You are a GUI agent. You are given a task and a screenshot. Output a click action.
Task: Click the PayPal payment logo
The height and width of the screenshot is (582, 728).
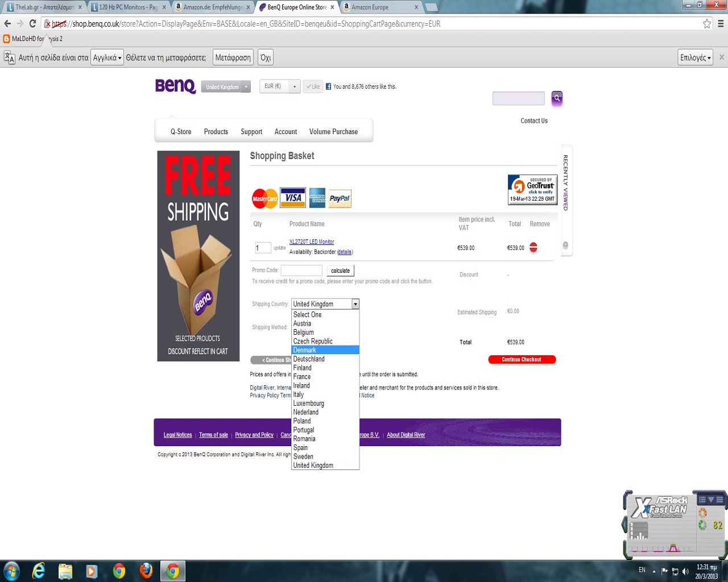pyautogui.click(x=340, y=198)
